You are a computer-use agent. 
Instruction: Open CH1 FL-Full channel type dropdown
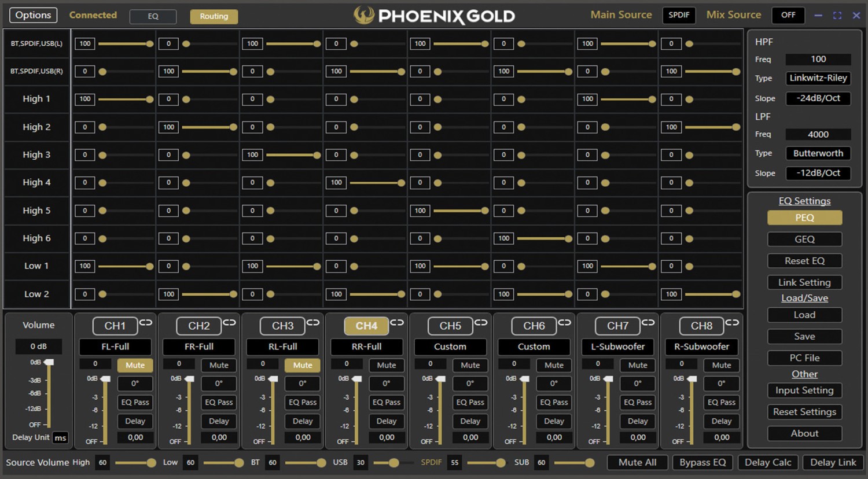click(115, 347)
